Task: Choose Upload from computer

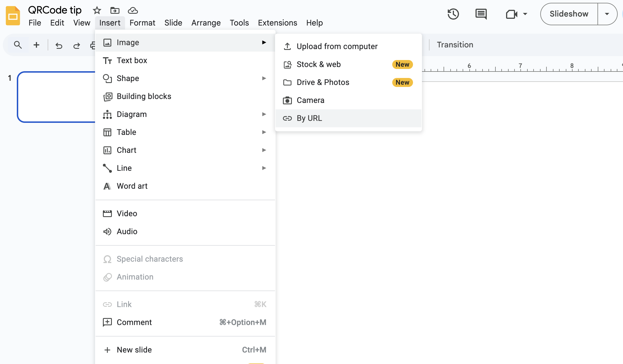Action: (337, 46)
